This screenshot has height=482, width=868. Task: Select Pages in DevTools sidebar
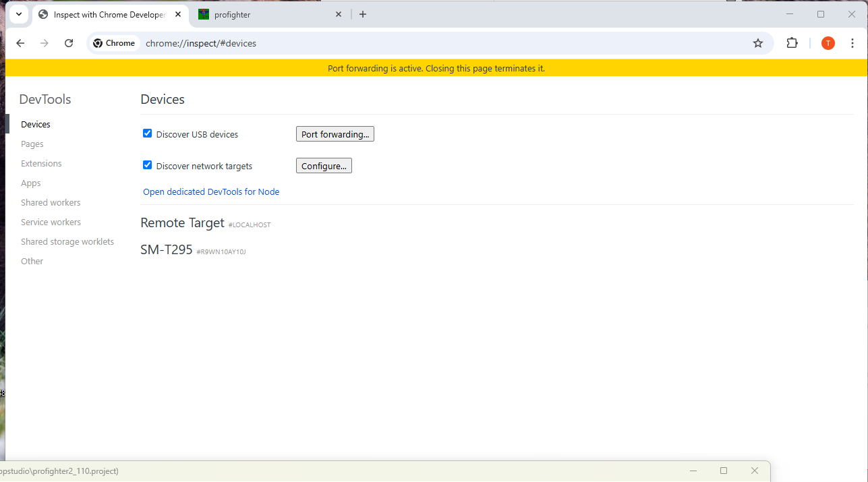click(32, 144)
